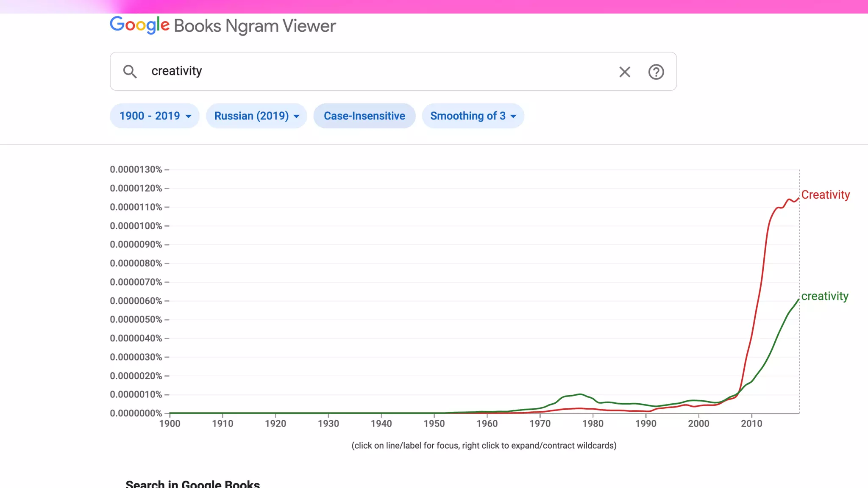
Task: Open the 1900 - 2019 date range dropdown
Action: pyautogui.click(x=149, y=116)
